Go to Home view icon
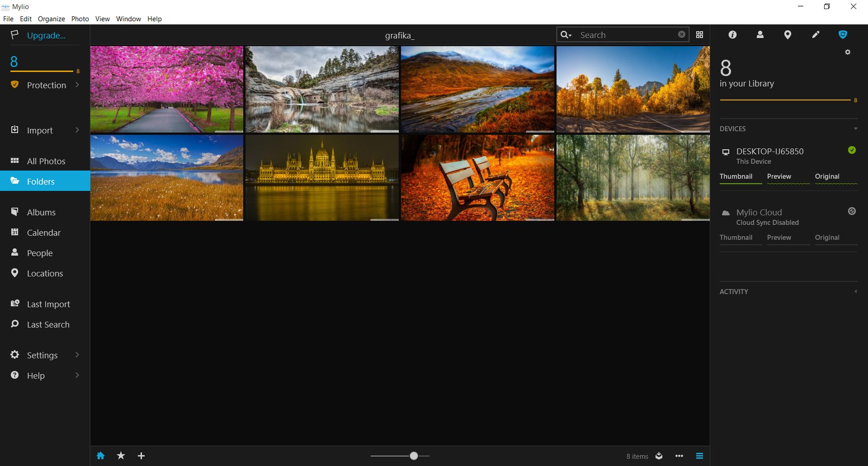 coord(100,456)
